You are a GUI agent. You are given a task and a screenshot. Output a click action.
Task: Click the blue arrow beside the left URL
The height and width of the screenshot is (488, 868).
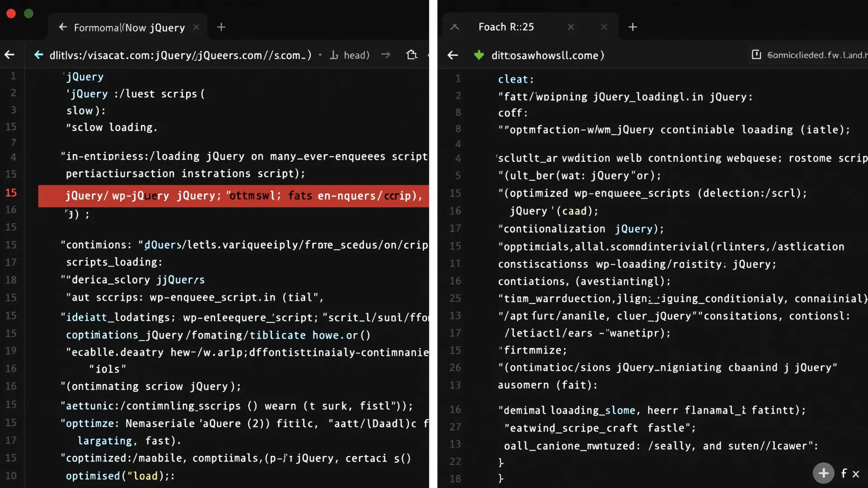pyautogui.click(x=39, y=55)
